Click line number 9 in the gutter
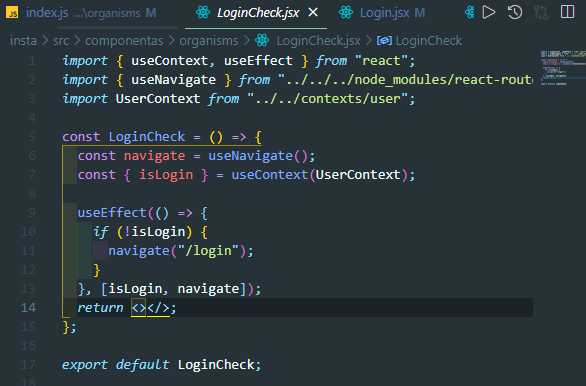Screen dimensions: 586x386 tap(33, 213)
